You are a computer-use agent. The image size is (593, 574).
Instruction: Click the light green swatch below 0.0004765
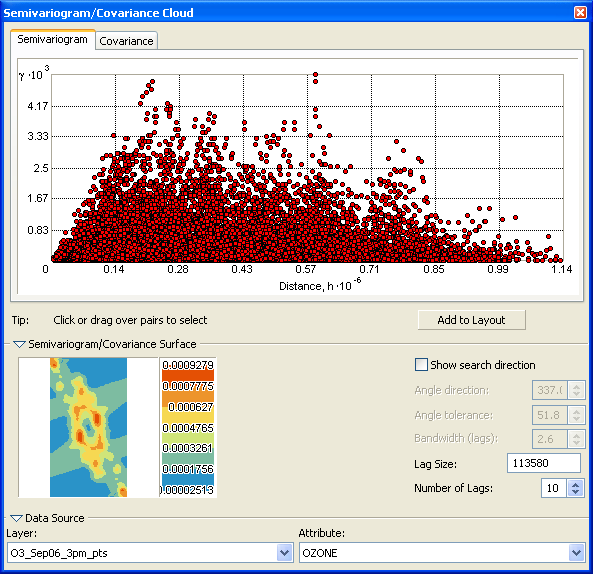click(188, 438)
